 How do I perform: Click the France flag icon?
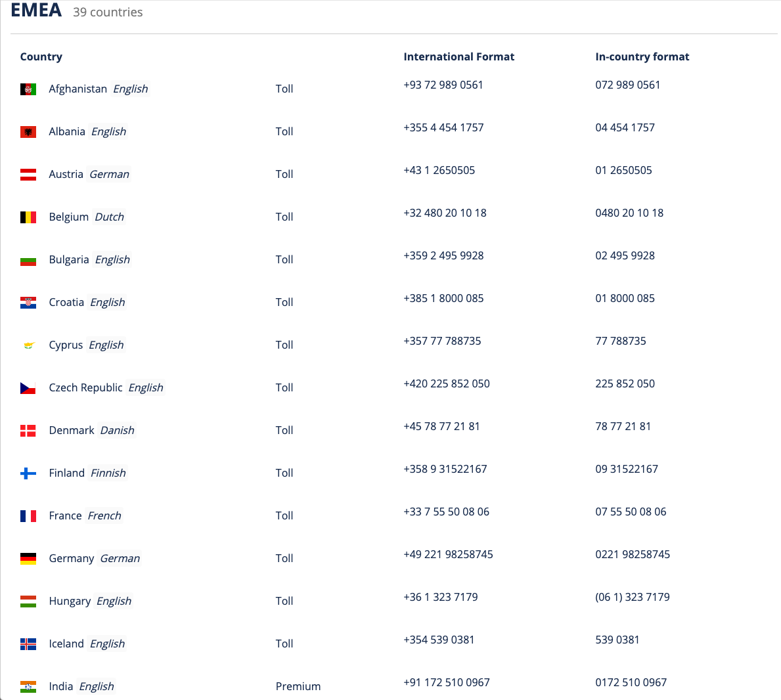[x=28, y=516]
